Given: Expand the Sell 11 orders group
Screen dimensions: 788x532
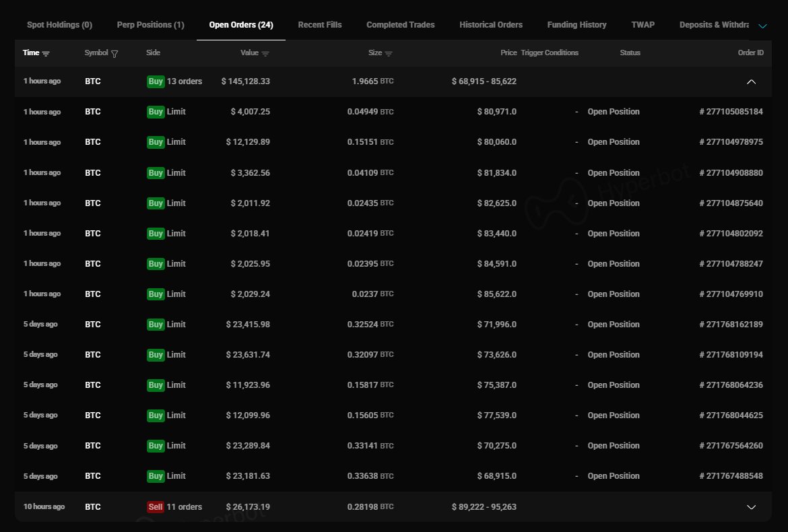Looking at the screenshot, I should coord(751,506).
